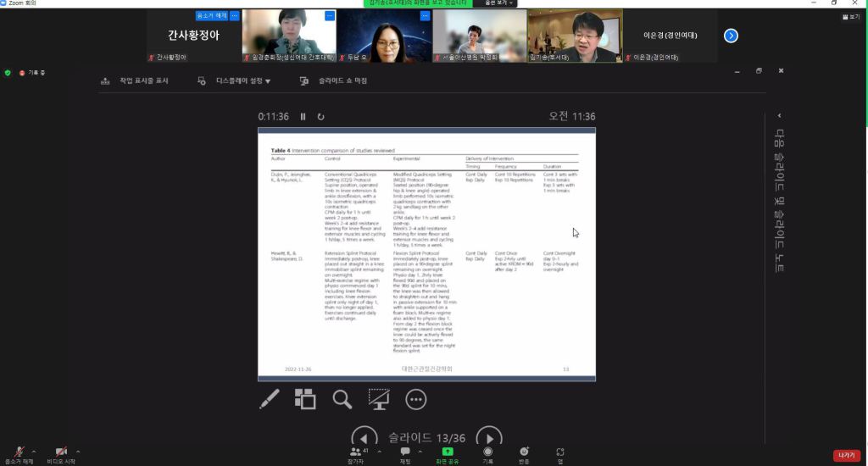
Task: Open see-all-slides grid icon
Action: pyautogui.click(x=305, y=399)
